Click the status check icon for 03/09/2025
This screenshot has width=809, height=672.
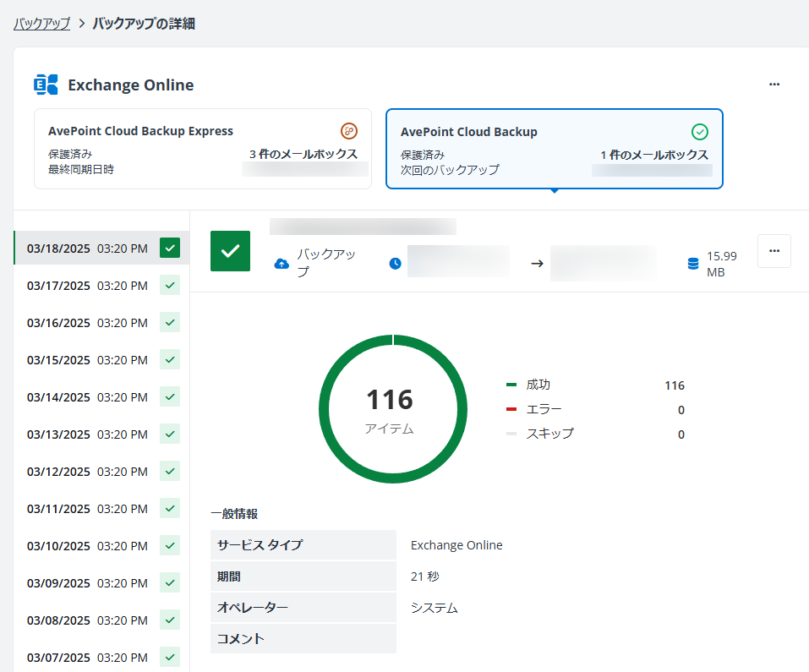(x=170, y=582)
